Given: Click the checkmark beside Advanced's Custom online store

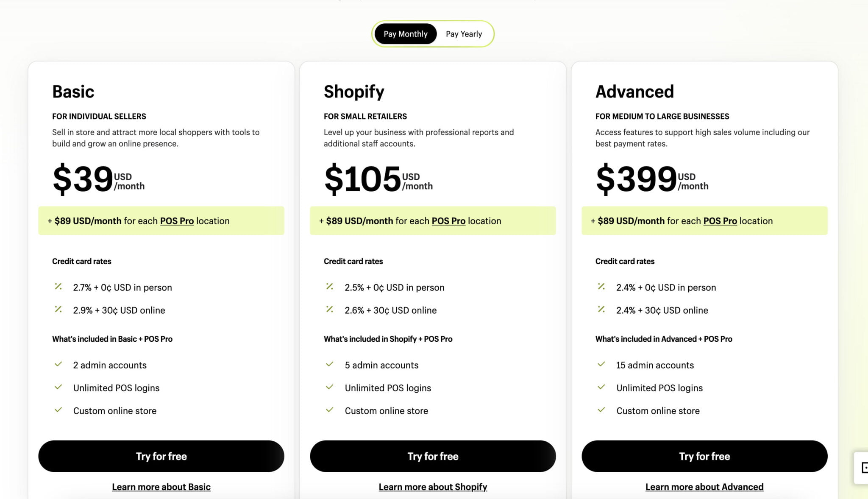Looking at the screenshot, I should [601, 410].
